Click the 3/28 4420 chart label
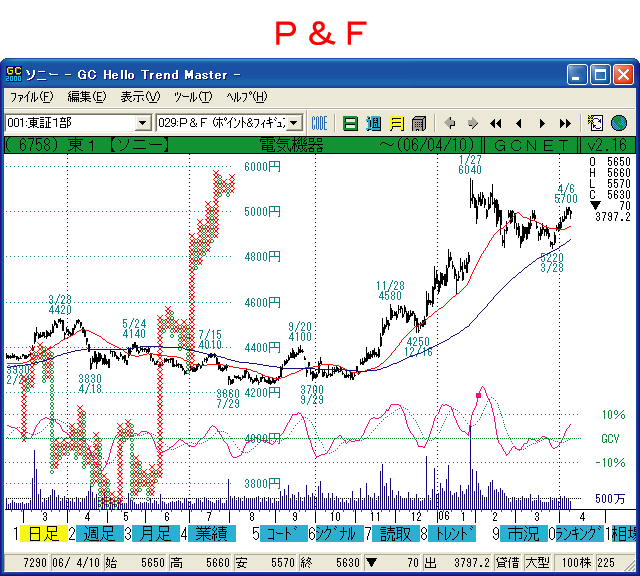This screenshot has width=640, height=576. [60, 305]
